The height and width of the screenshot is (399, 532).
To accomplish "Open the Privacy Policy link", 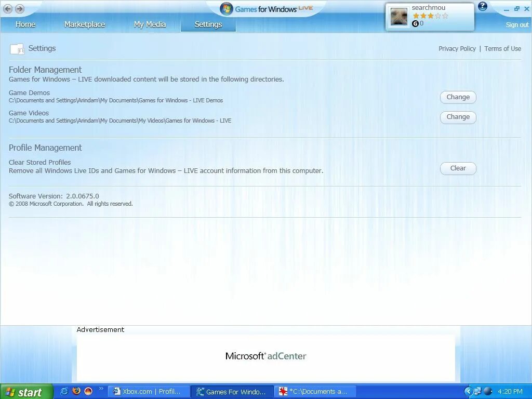I will pos(457,48).
